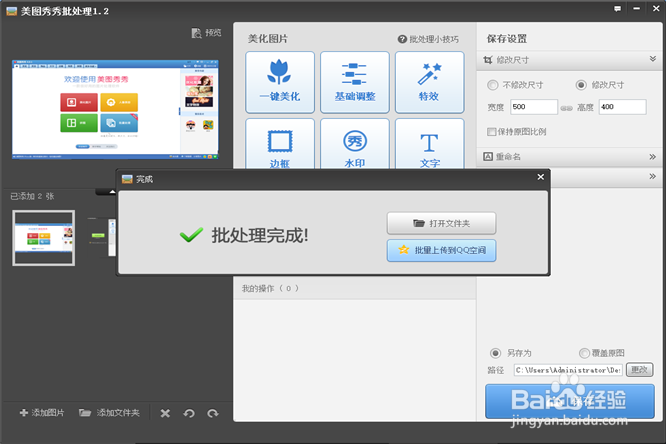666x444 pixels.
Task: Open the 基础调整 basic adjustment tool
Action: point(355,82)
